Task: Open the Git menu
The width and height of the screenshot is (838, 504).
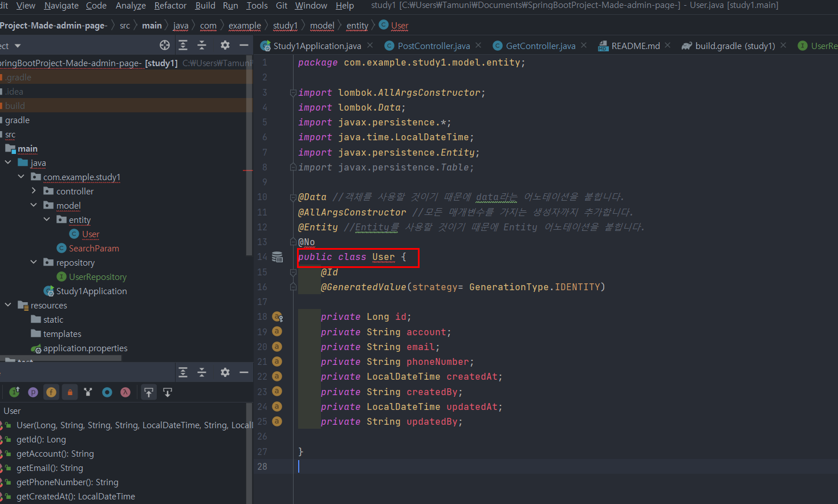Action: 282,6
